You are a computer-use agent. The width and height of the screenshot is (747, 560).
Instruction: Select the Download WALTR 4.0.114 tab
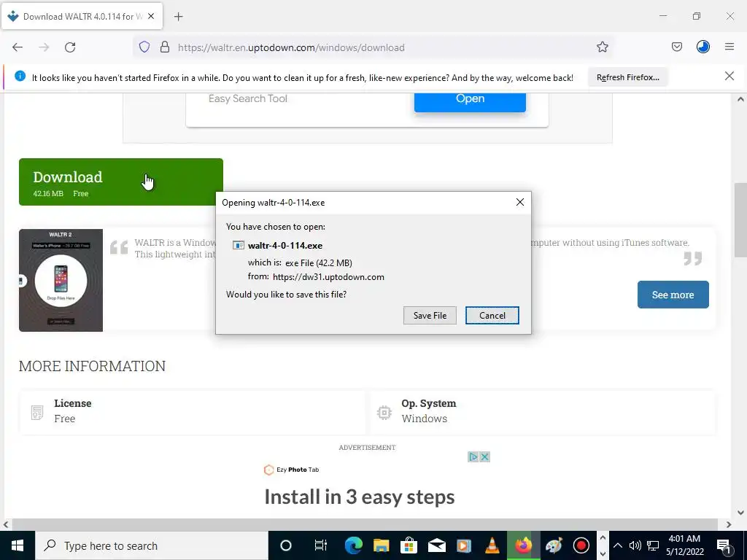tap(82, 16)
